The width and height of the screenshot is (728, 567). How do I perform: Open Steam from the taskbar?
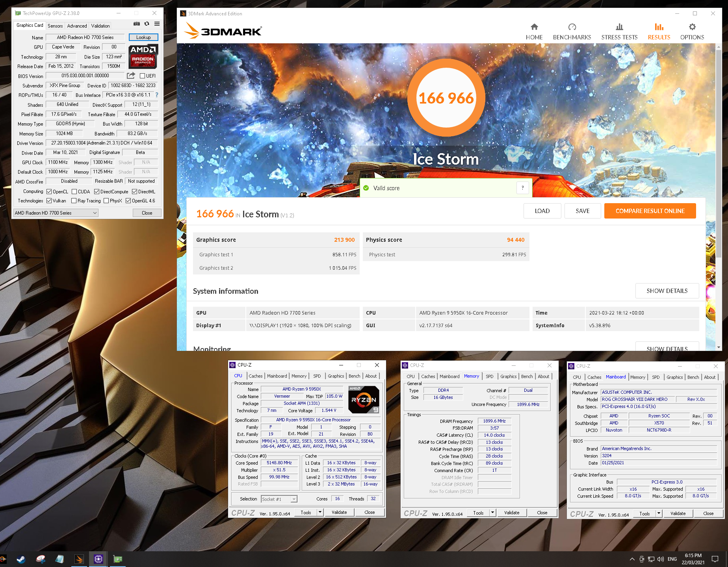21,559
